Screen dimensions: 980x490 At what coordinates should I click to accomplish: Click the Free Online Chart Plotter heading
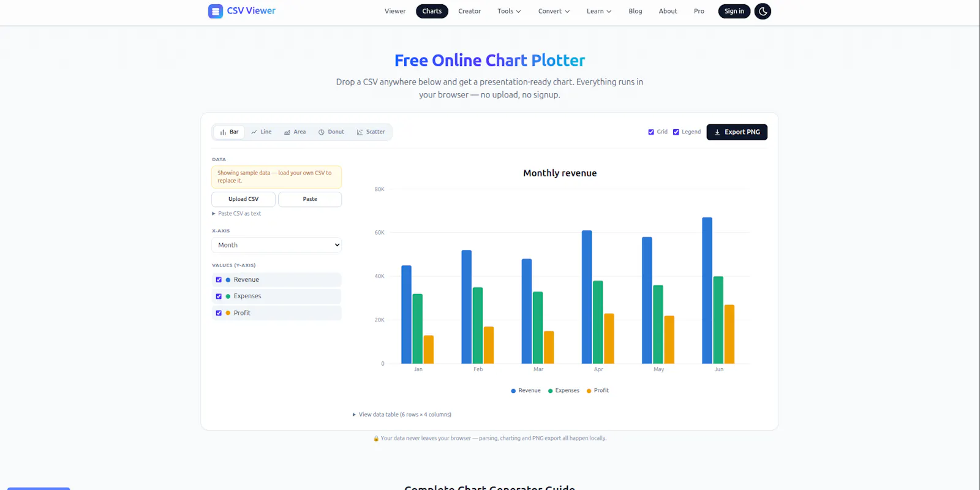point(489,61)
